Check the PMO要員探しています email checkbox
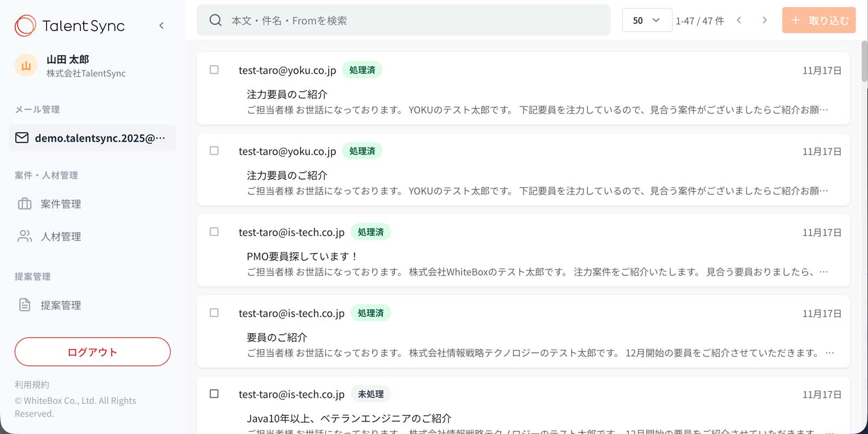 click(x=214, y=232)
